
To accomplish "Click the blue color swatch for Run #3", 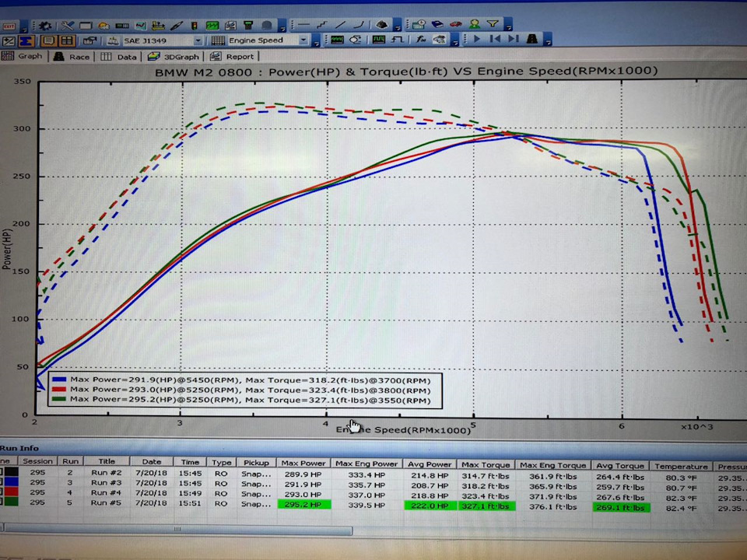I will click(x=12, y=482).
